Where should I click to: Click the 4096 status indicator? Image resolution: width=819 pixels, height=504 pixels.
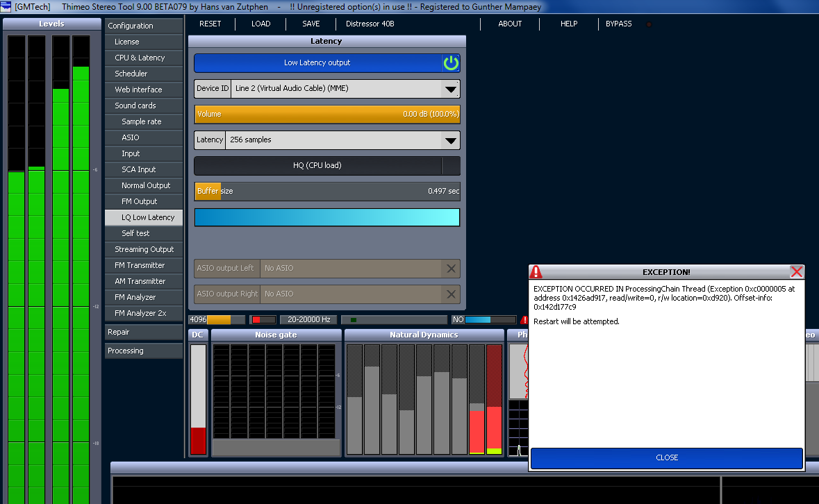217,320
